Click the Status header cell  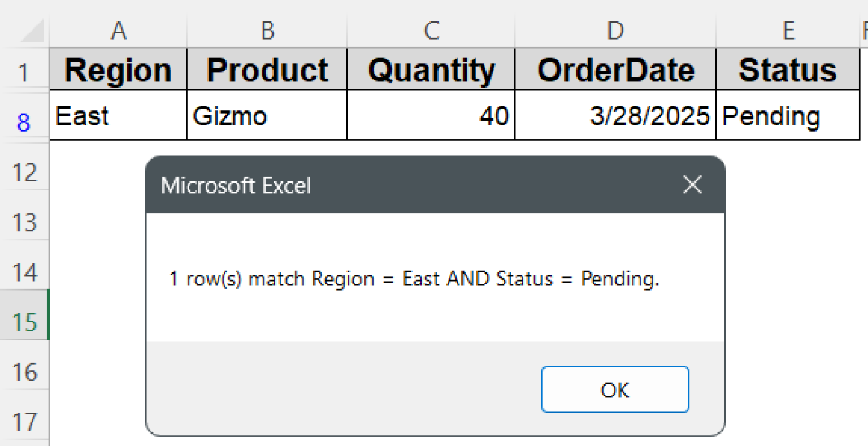pos(788,69)
